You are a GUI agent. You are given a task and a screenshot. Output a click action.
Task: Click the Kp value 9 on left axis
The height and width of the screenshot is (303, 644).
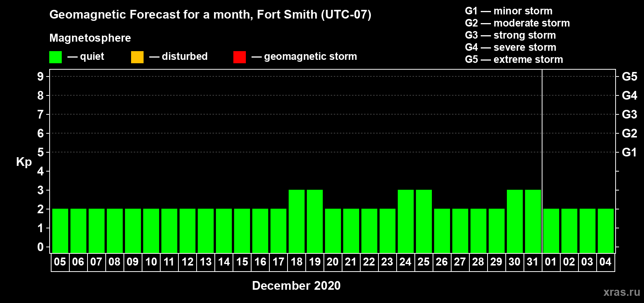41,77
